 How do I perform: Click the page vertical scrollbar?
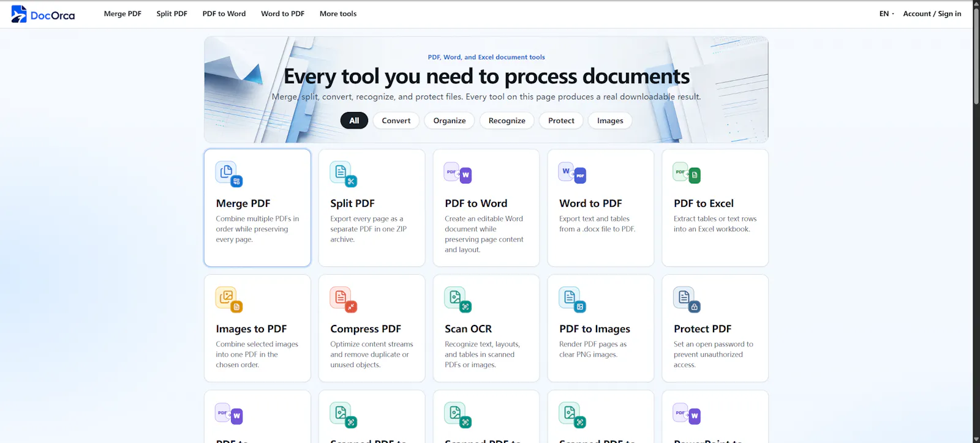(x=976, y=221)
